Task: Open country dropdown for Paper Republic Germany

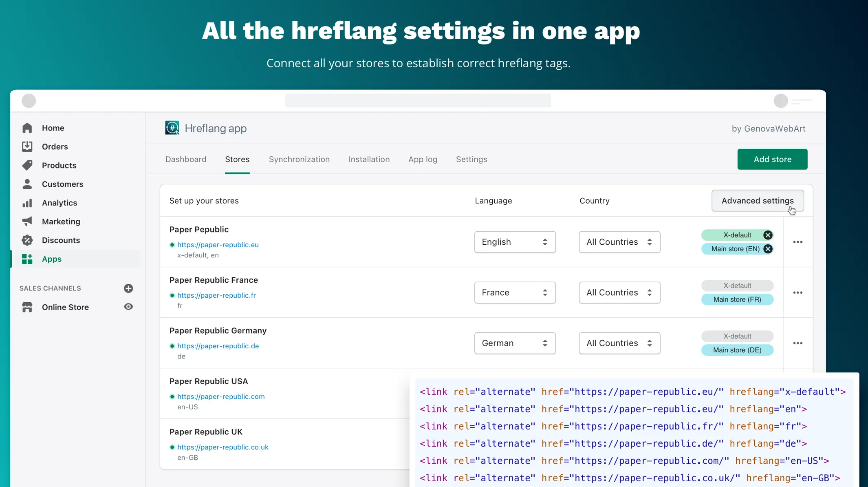Action: point(619,343)
